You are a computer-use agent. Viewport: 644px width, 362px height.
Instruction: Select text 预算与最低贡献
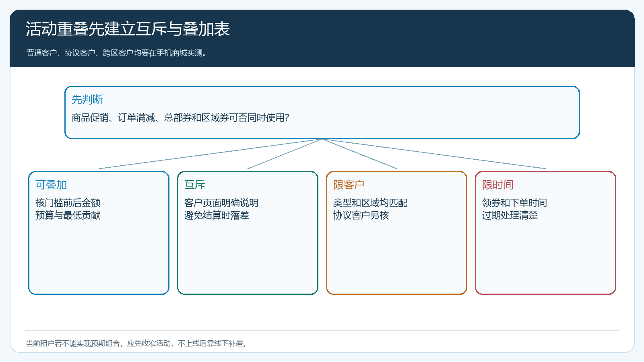[x=68, y=215]
